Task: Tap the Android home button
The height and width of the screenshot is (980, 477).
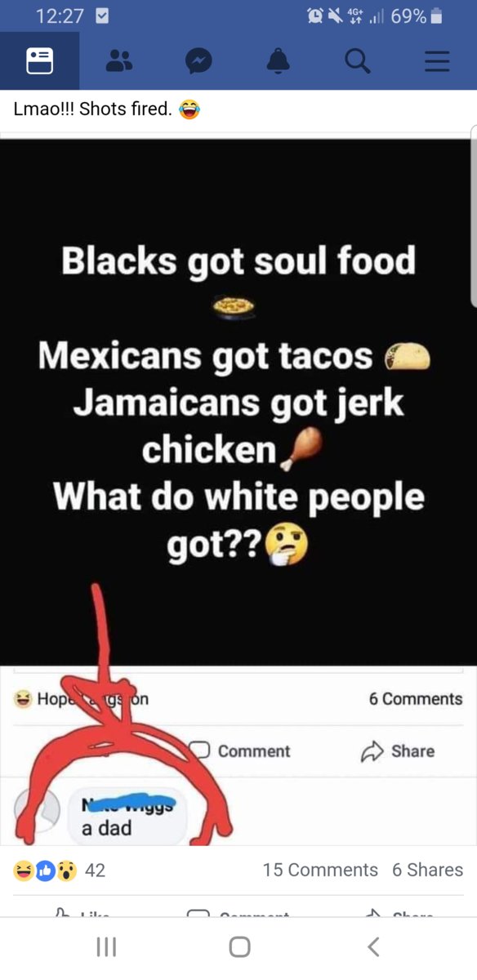Action: pyautogui.click(x=239, y=947)
